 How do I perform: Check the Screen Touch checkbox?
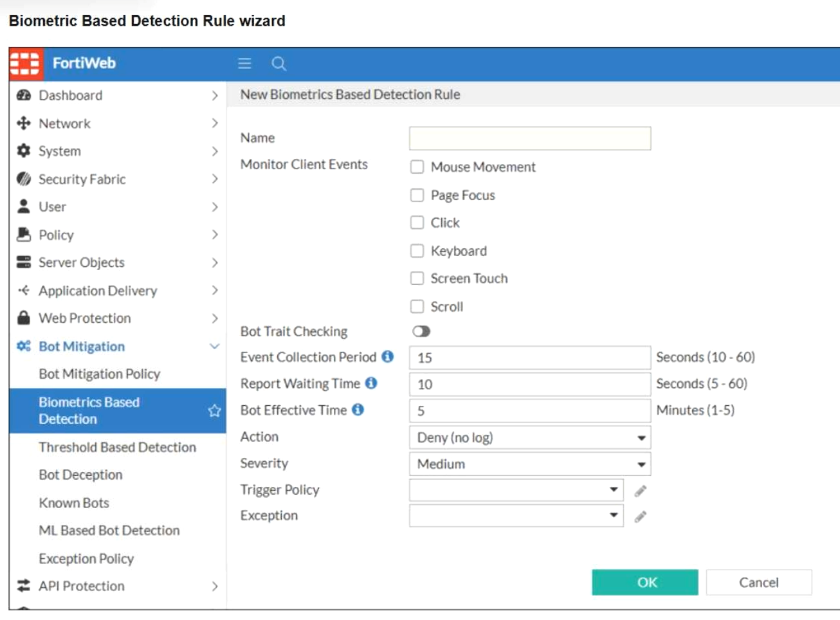coord(417,278)
